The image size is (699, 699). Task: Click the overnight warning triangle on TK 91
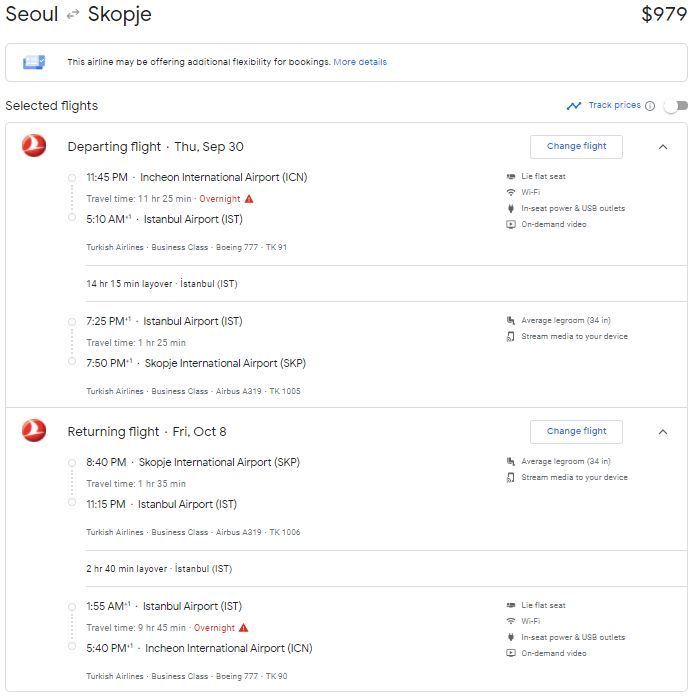click(x=249, y=199)
